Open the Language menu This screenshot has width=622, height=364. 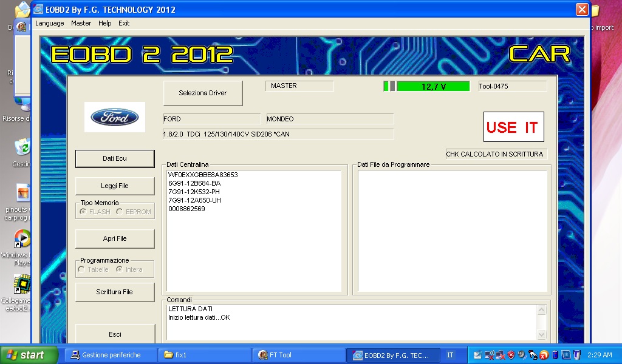click(49, 23)
